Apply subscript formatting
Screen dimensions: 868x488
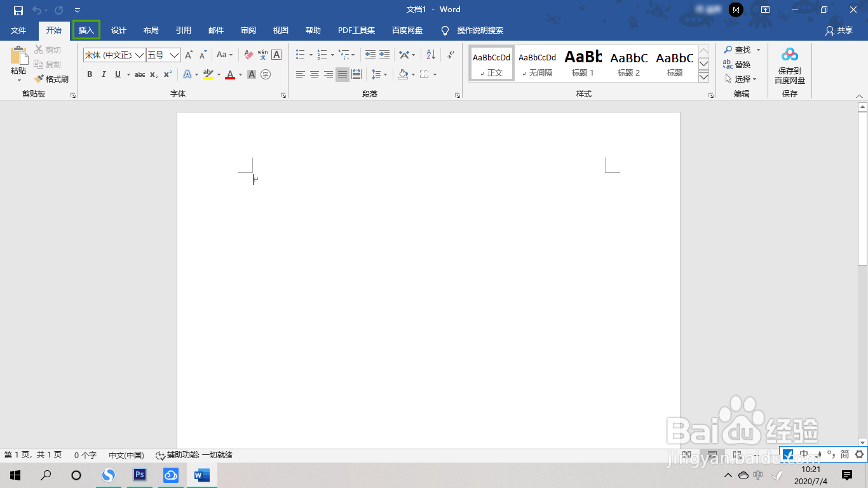point(154,74)
